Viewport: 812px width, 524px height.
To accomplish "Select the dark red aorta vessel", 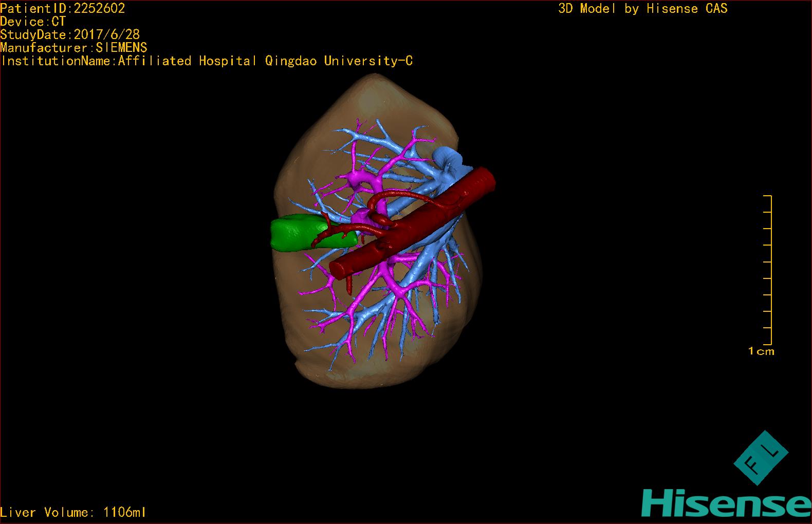I will pyautogui.click(x=411, y=222).
